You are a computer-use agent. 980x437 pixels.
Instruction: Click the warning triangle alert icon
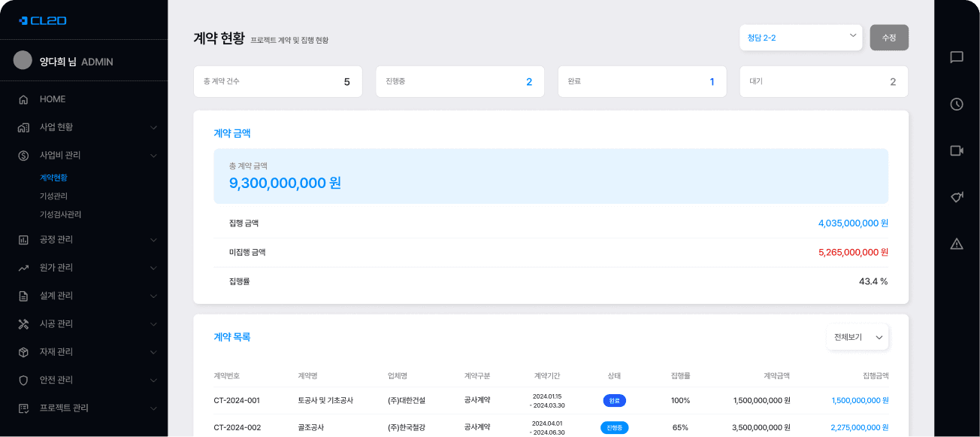point(957,244)
